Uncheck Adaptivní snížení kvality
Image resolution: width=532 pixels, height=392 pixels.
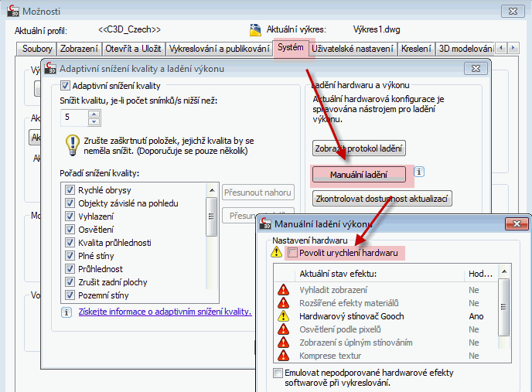66,86
